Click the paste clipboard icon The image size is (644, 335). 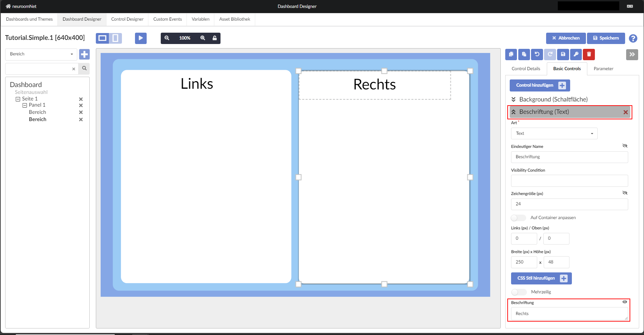(x=524, y=54)
